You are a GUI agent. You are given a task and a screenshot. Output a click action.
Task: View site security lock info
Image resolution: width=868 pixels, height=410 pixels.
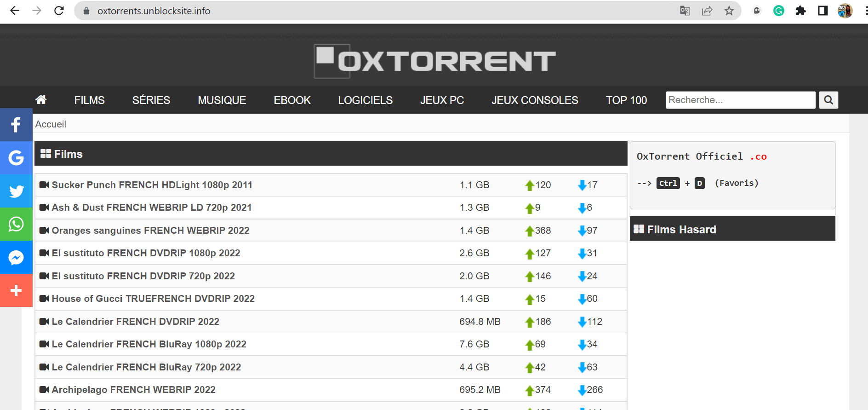click(x=86, y=11)
